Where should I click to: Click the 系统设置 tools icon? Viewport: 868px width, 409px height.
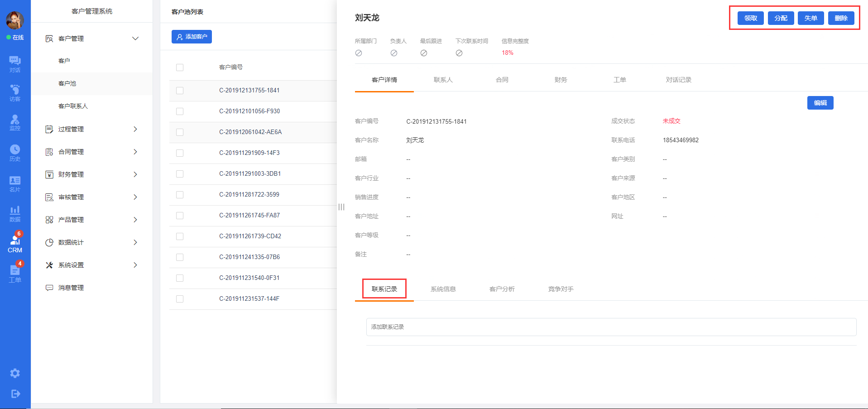pyautogui.click(x=49, y=265)
